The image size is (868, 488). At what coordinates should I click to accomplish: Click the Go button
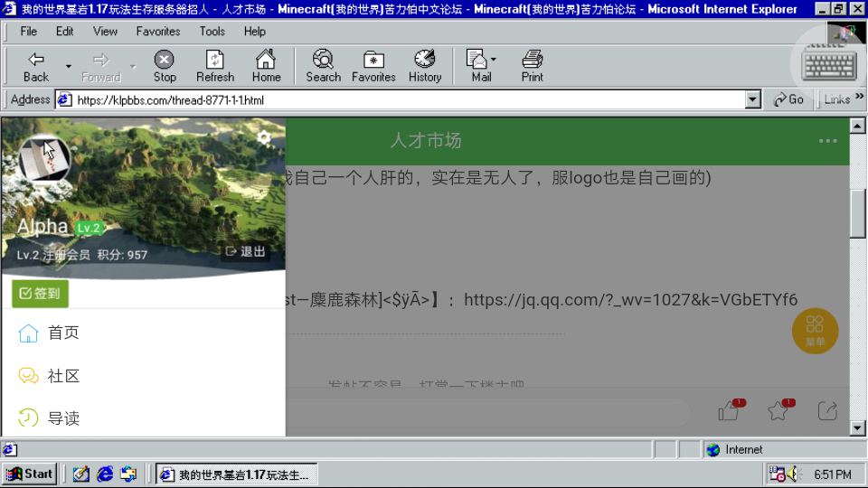coord(788,99)
